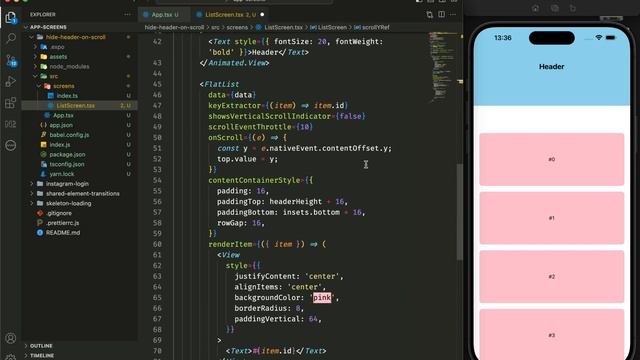This screenshot has height=360, width=640.
Task: Open the Accounts menu icon
Action: point(11,338)
